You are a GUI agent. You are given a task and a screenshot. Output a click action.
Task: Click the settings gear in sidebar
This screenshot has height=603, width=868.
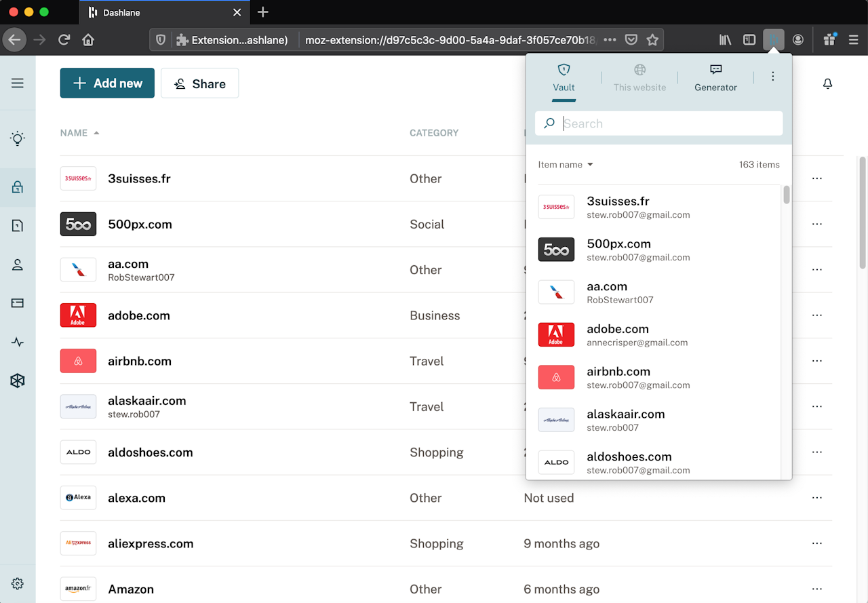[x=18, y=583]
